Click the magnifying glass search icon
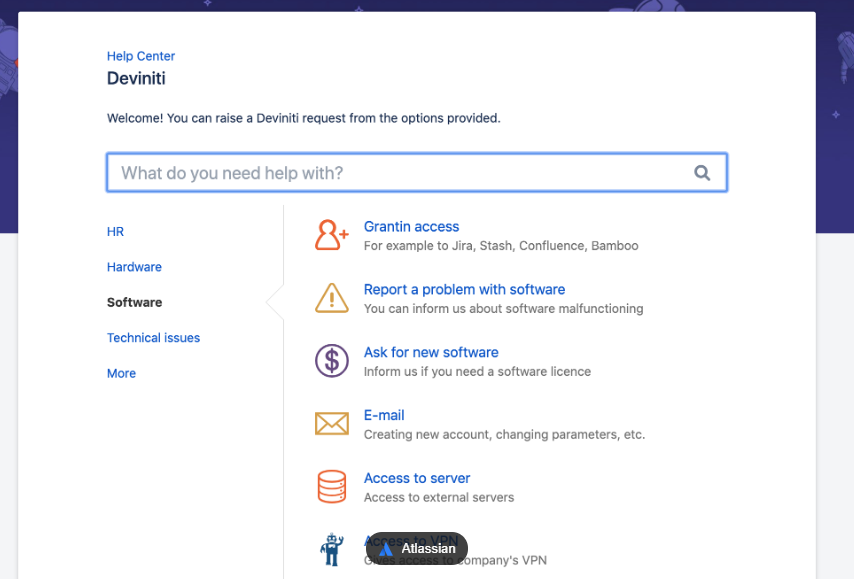 click(702, 173)
